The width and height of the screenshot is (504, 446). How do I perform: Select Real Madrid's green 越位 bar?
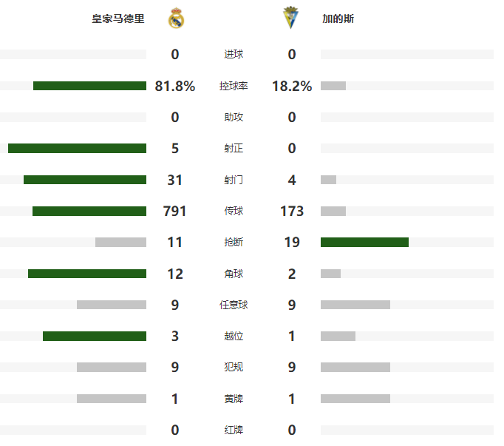click(x=95, y=337)
